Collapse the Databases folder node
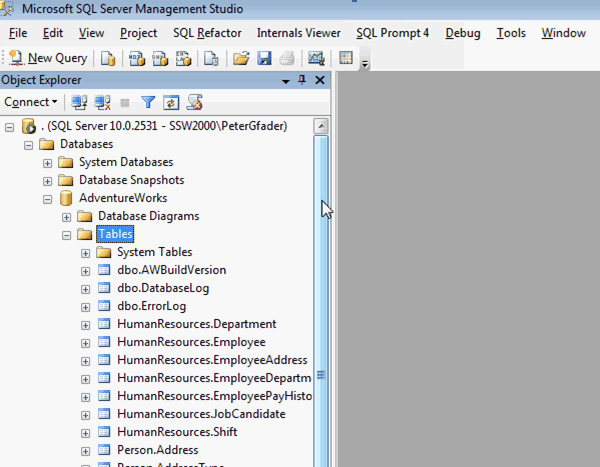 point(28,145)
